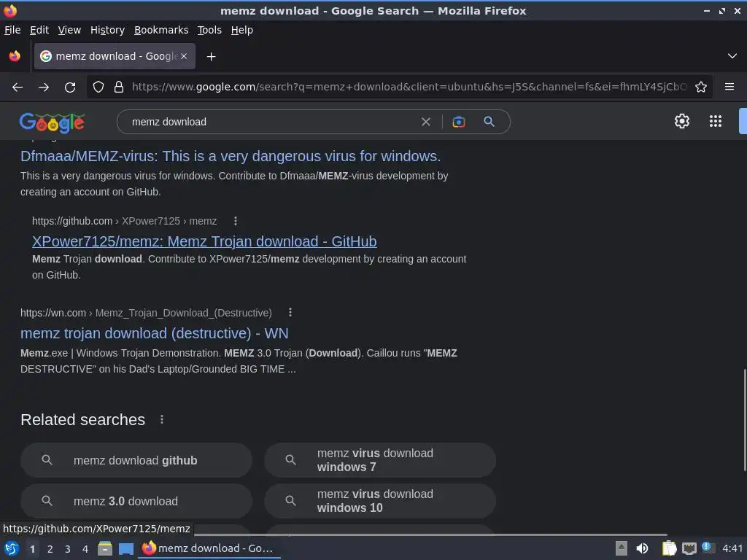
Task: Clear the Google search box text
Action: pos(426,122)
